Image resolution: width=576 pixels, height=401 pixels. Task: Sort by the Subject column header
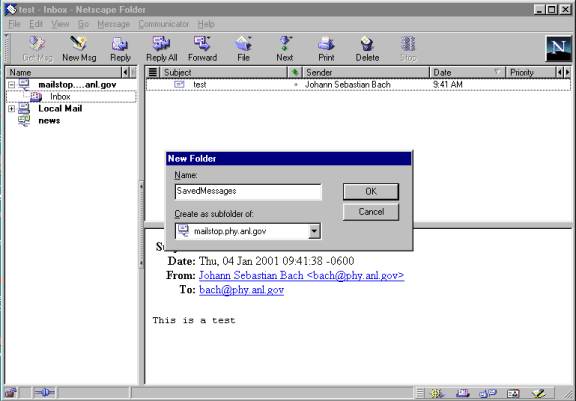tap(224, 72)
